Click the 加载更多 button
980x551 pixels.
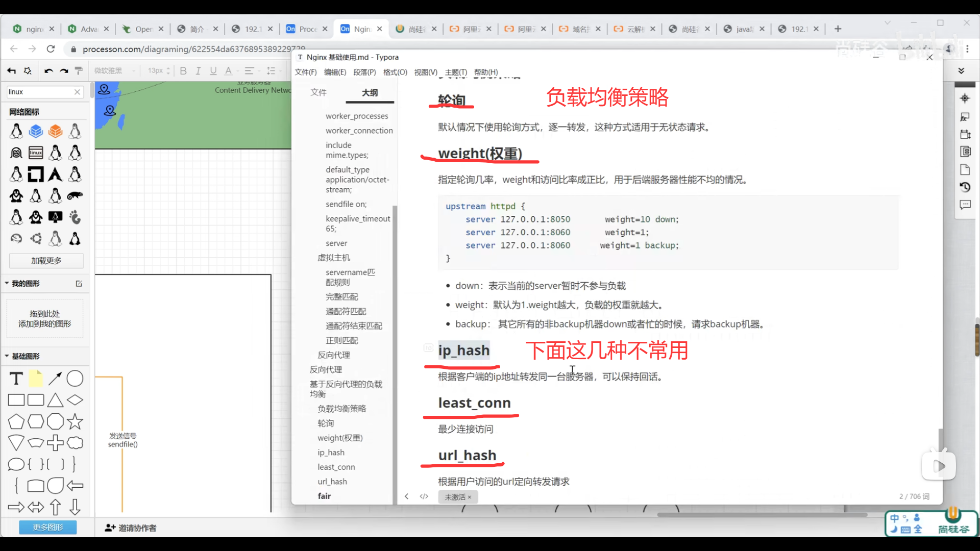coord(46,261)
